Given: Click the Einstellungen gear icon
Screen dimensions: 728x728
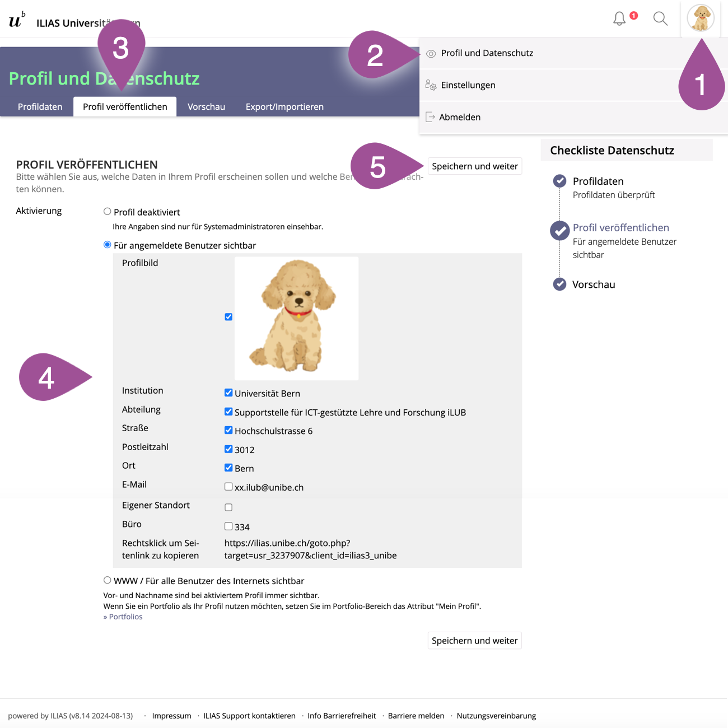Looking at the screenshot, I should pyautogui.click(x=431, y=85).
